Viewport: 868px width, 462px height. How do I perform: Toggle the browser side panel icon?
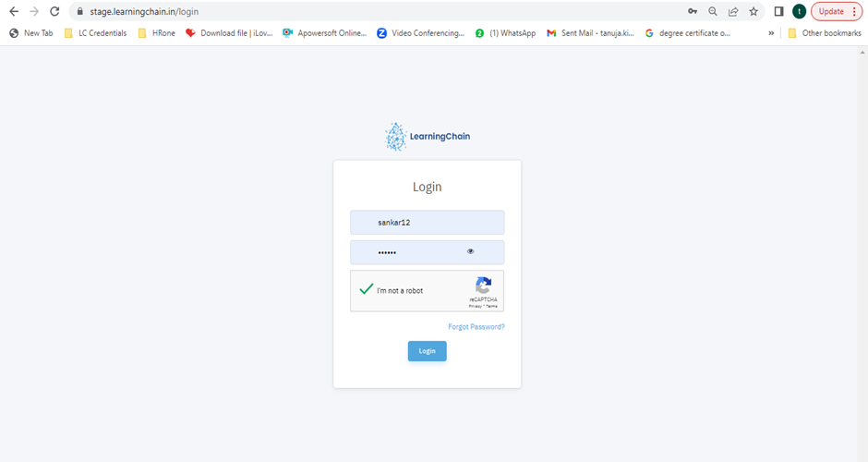point(778,12)
